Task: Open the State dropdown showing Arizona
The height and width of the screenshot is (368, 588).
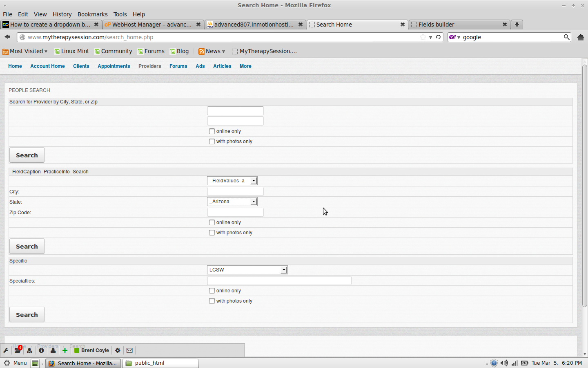Action: [x=232, y=202]
